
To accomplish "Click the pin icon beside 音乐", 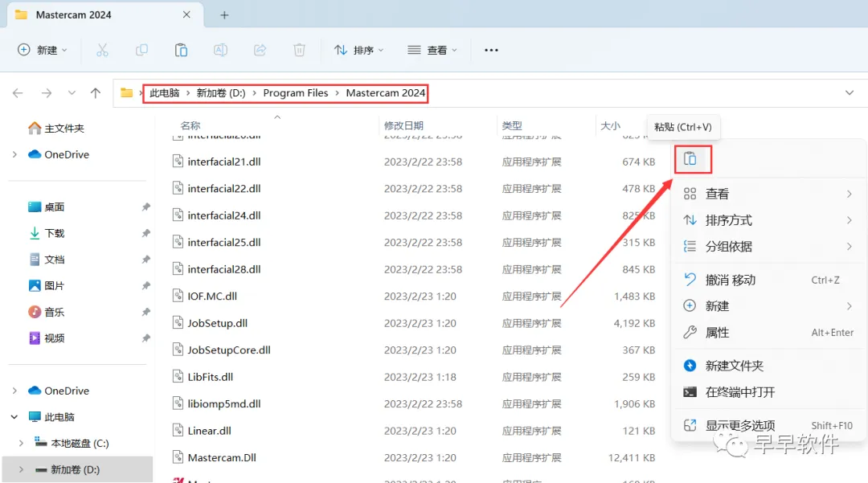I will coord(145,312).
